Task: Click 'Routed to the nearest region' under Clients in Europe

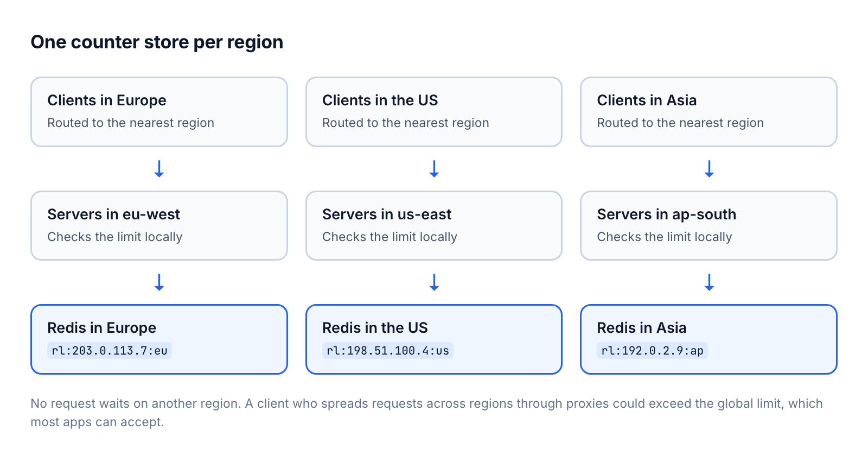Action: tap(131, 123)
